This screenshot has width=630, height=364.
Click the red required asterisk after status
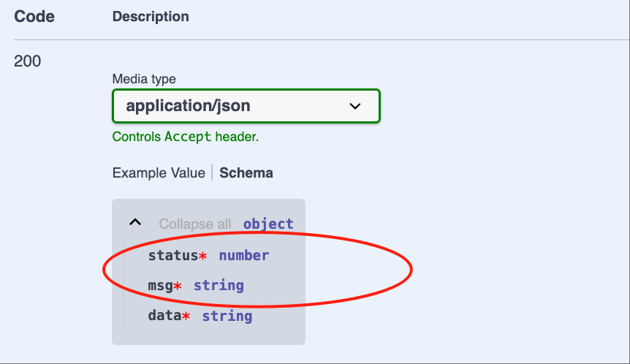click(203, 256)
